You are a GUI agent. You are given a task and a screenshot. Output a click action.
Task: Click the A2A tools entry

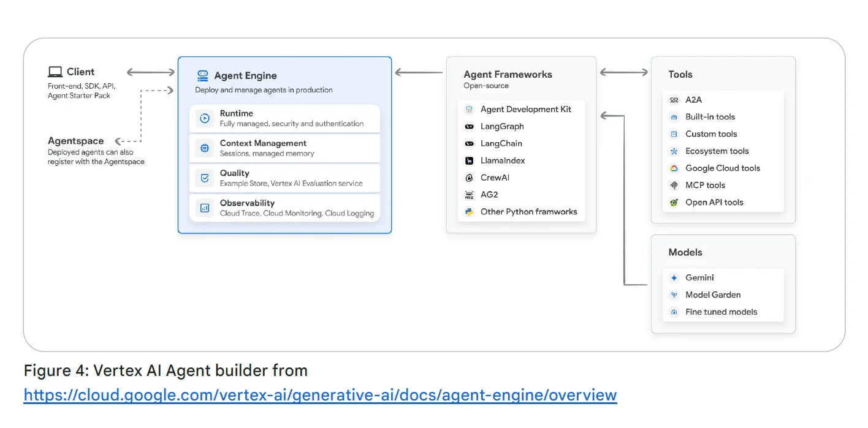pos(693,100)
